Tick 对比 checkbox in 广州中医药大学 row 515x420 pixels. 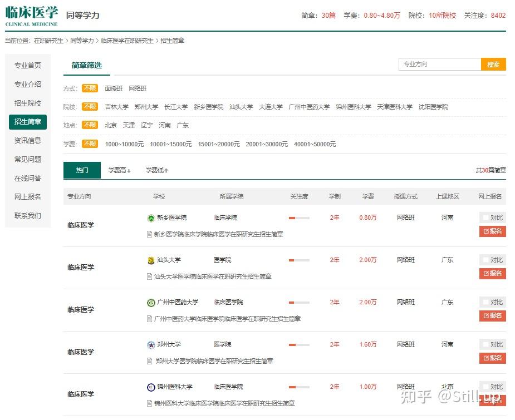(x=485, y=302)
